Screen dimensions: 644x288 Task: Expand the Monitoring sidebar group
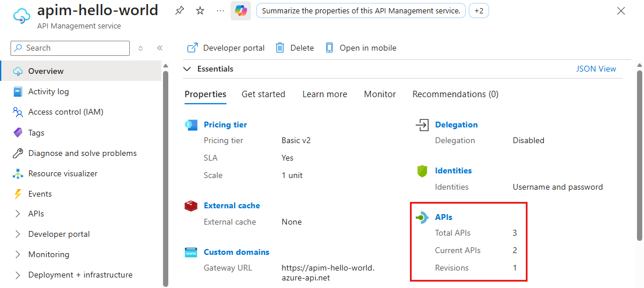pos(17,254)
